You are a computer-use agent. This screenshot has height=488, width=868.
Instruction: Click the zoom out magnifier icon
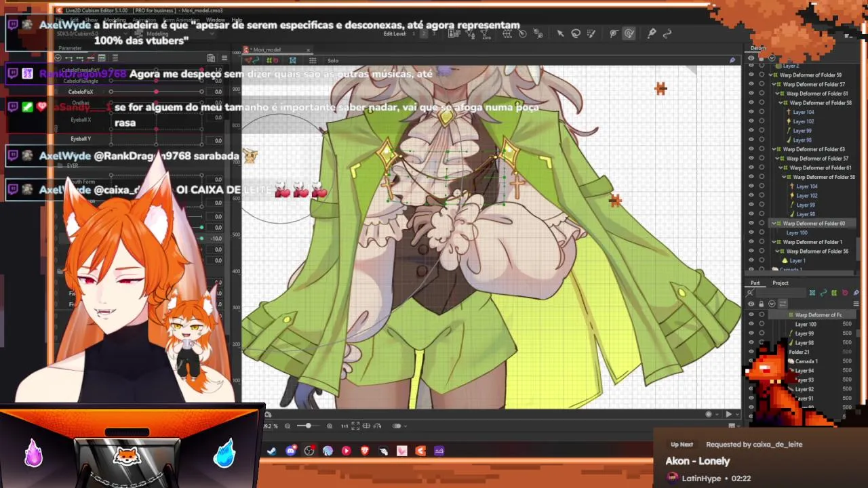click(288, 426)
